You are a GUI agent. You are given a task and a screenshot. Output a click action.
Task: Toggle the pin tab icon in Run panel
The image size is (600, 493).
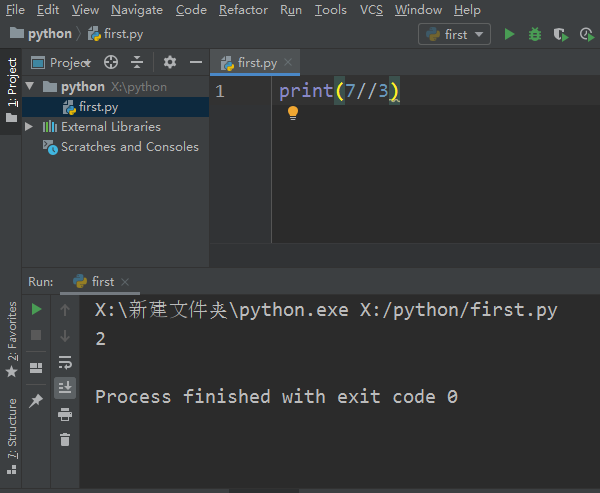coord(36,400)
